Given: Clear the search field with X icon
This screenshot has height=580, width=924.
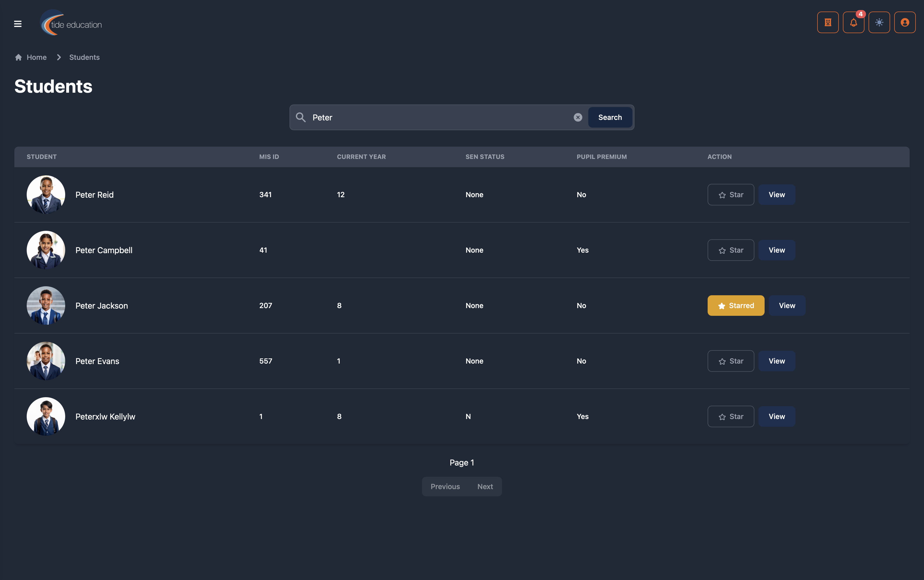Looking at the screenshot, I should point(577,117).
